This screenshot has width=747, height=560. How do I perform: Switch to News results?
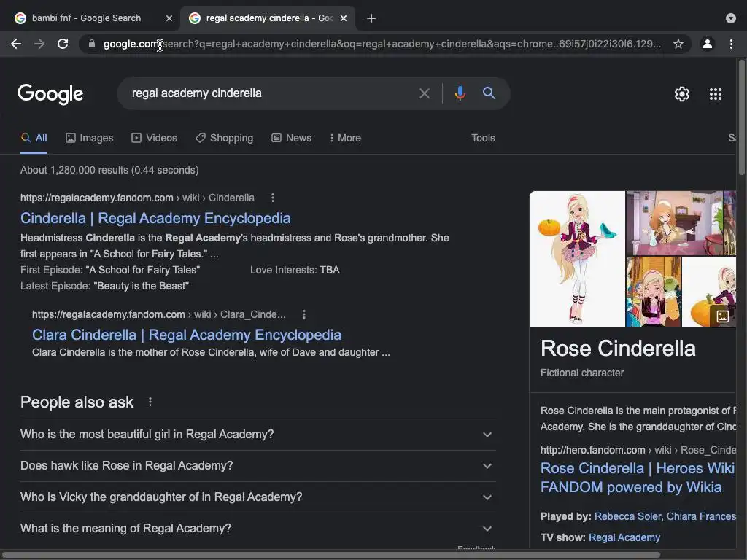[x=292, y=138]
